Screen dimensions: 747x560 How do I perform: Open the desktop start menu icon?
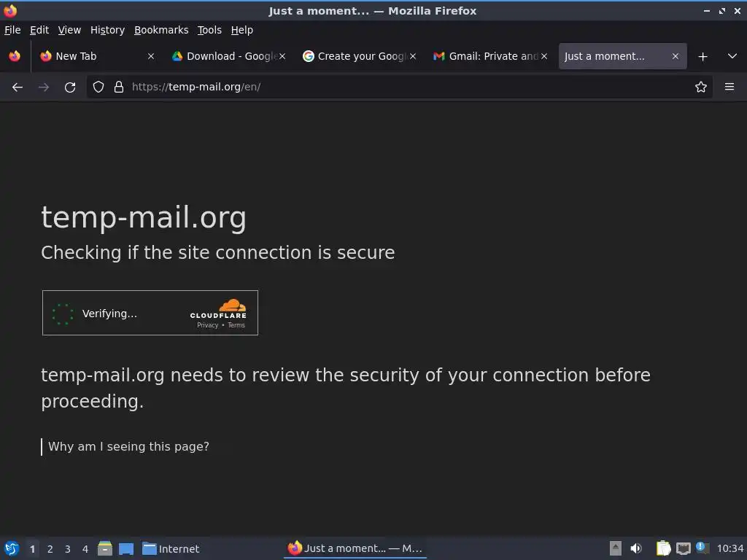click(x=12, y=548)
